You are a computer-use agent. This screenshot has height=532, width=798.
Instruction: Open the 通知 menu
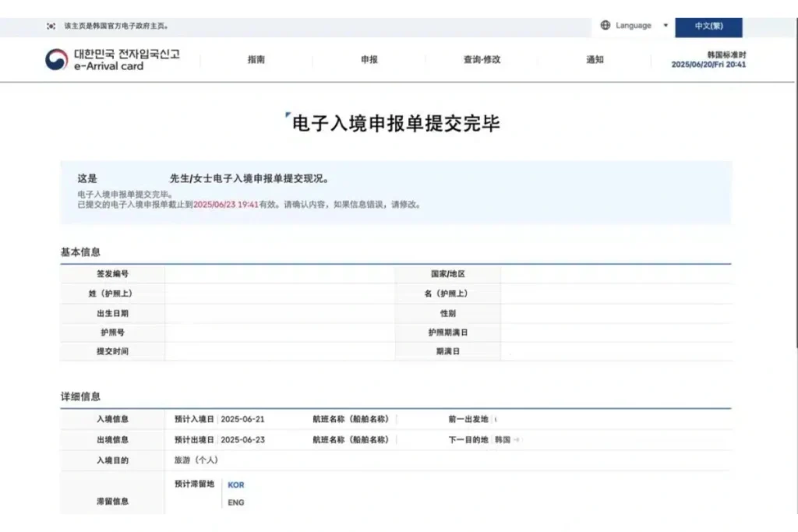coord(596,60)
